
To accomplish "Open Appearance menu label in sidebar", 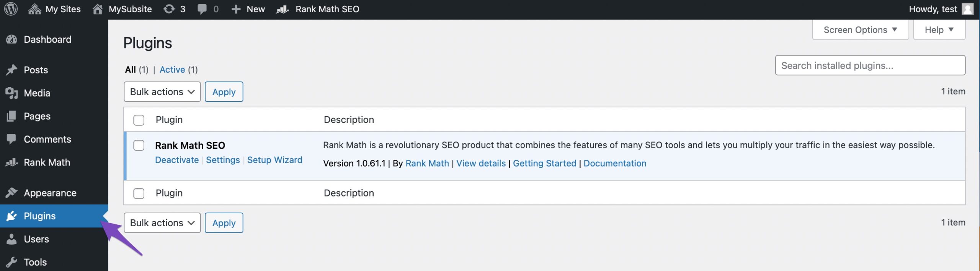I will tap(50, 193).
